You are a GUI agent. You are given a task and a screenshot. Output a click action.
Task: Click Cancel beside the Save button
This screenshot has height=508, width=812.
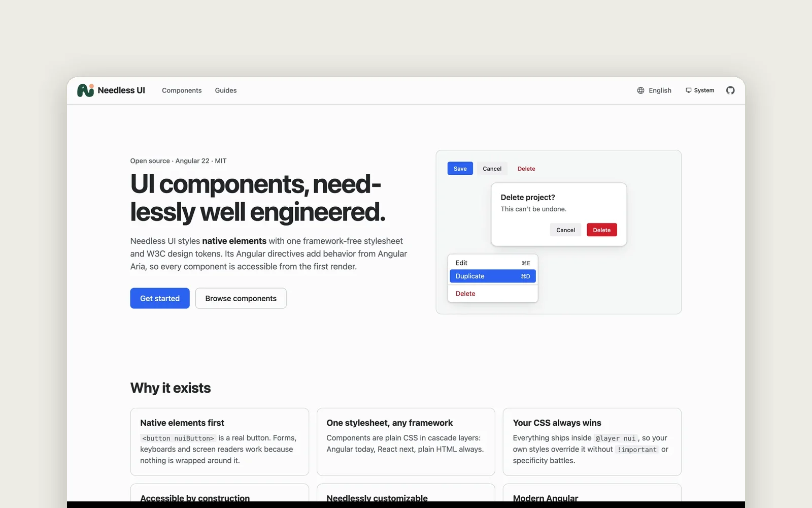[492, 169]
